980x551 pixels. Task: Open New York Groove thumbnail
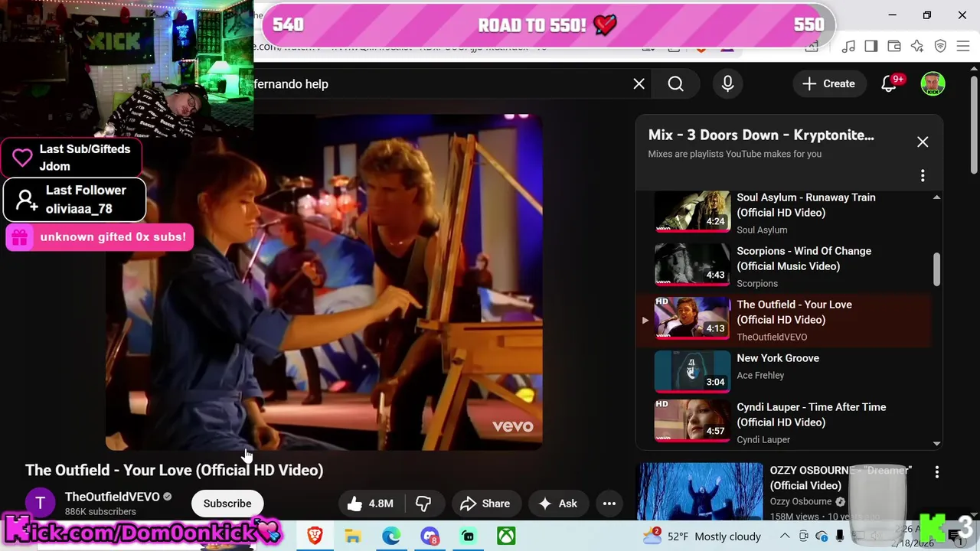692,371
